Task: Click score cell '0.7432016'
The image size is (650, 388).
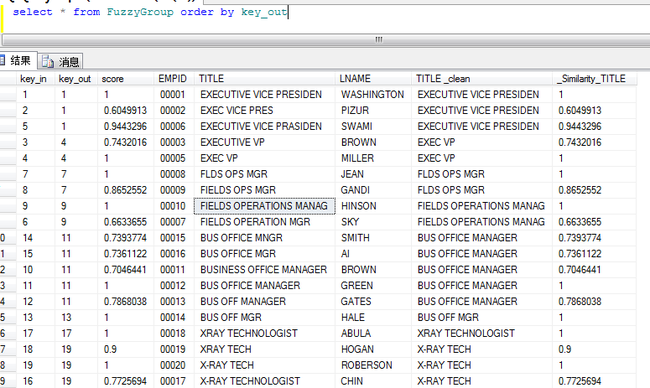Action: (x=125, y=142)
